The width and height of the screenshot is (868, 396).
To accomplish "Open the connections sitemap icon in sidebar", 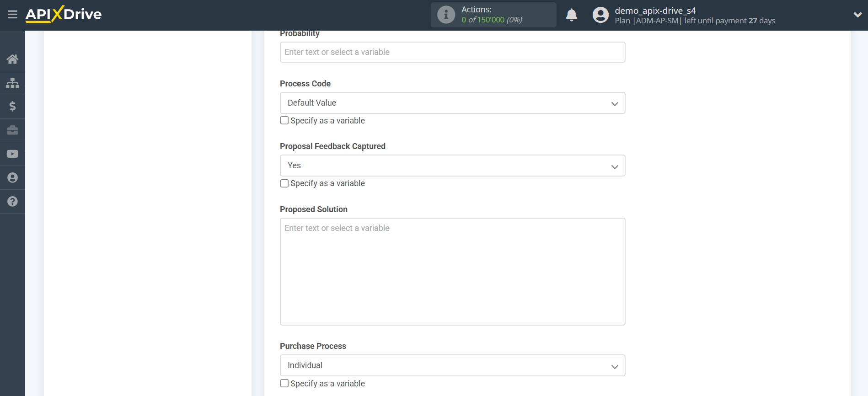I will [x=12, y=83].
